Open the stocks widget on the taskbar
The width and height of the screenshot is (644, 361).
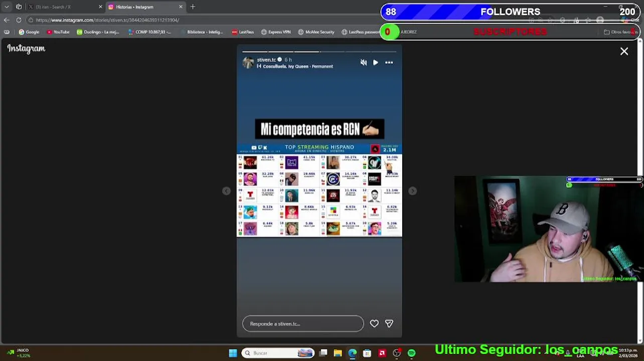tap(18, 353)
